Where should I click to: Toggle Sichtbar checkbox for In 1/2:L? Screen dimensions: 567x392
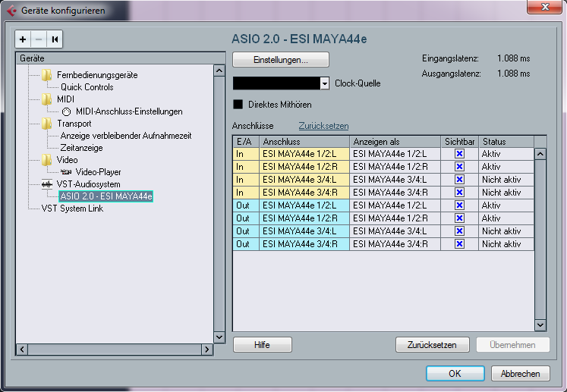click(459, 154)
